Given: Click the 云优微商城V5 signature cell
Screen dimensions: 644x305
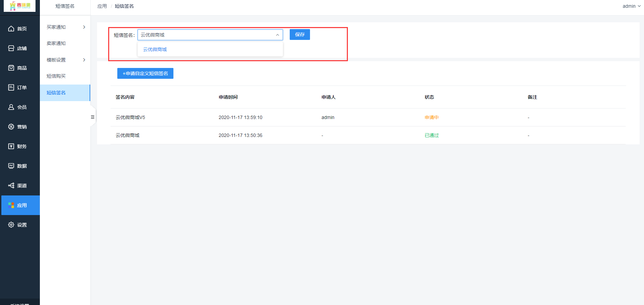Looking at the screenshot, I should point(130,117).
